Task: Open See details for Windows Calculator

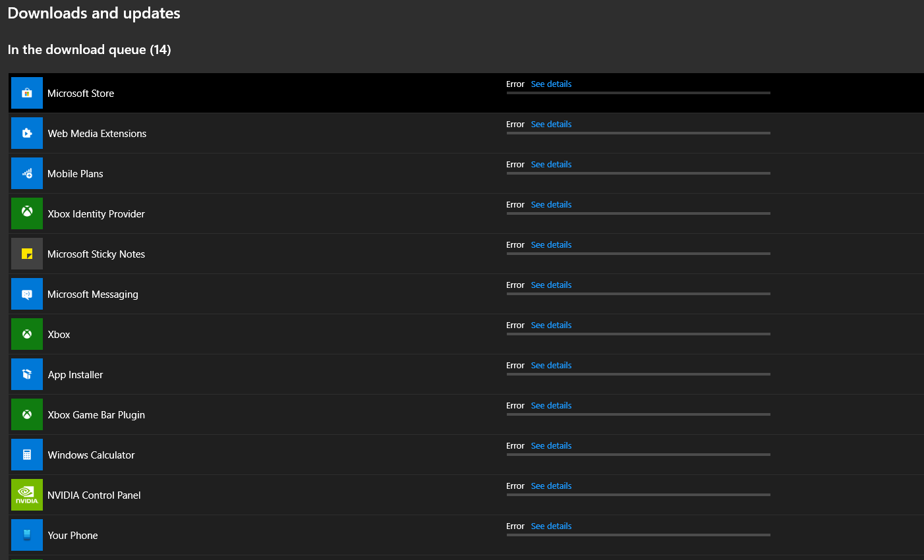Action: click(551, 445)
